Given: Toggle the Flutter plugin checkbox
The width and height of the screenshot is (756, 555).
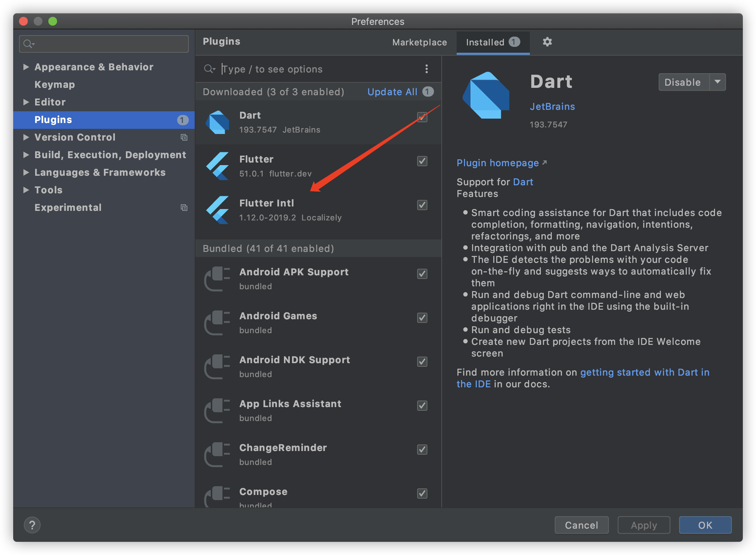Looking at the screenshot, I should tap(422, 161).
